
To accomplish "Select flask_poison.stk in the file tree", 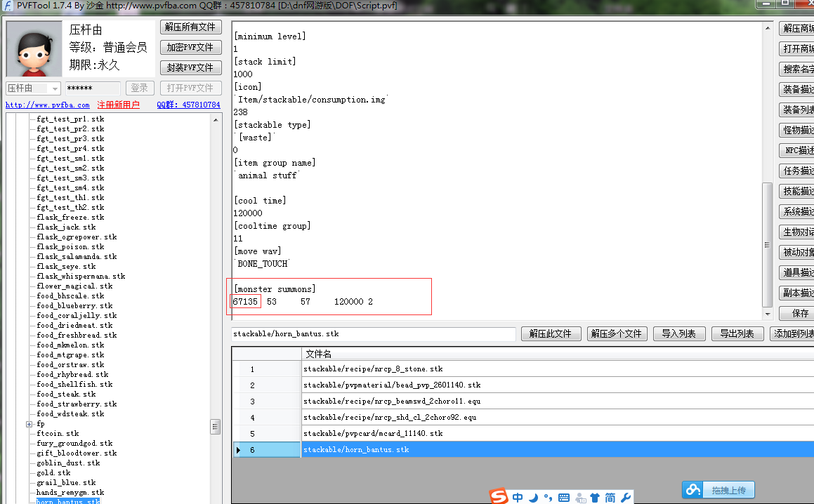I will 70,247.
